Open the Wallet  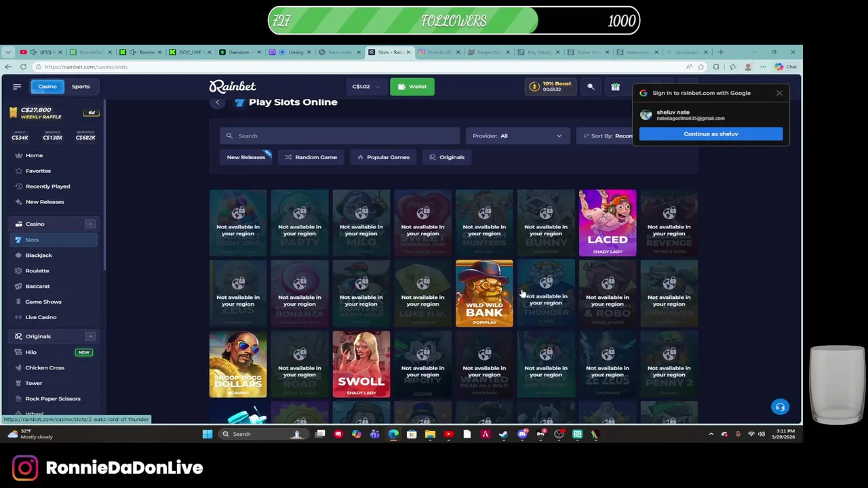click(412, 86)
